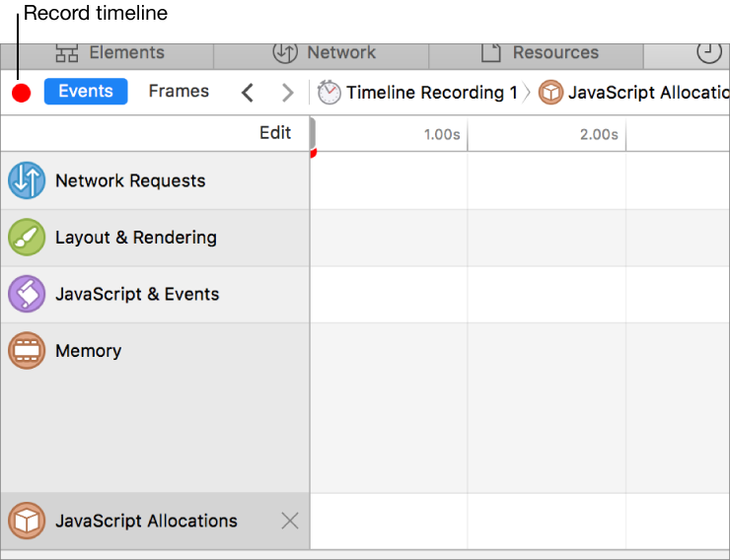The height and width of the screenshot is (560, 730).
Task: Click the Timeline Recording 1 stopwatch icon
Action: point(329,92)
